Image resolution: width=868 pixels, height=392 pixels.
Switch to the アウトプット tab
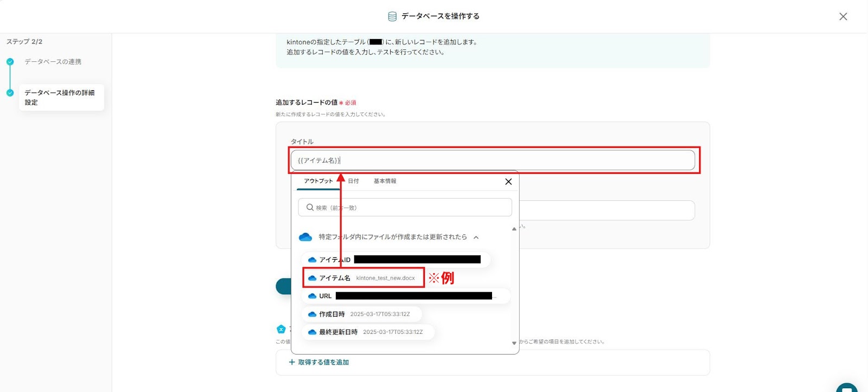[318, 181]
